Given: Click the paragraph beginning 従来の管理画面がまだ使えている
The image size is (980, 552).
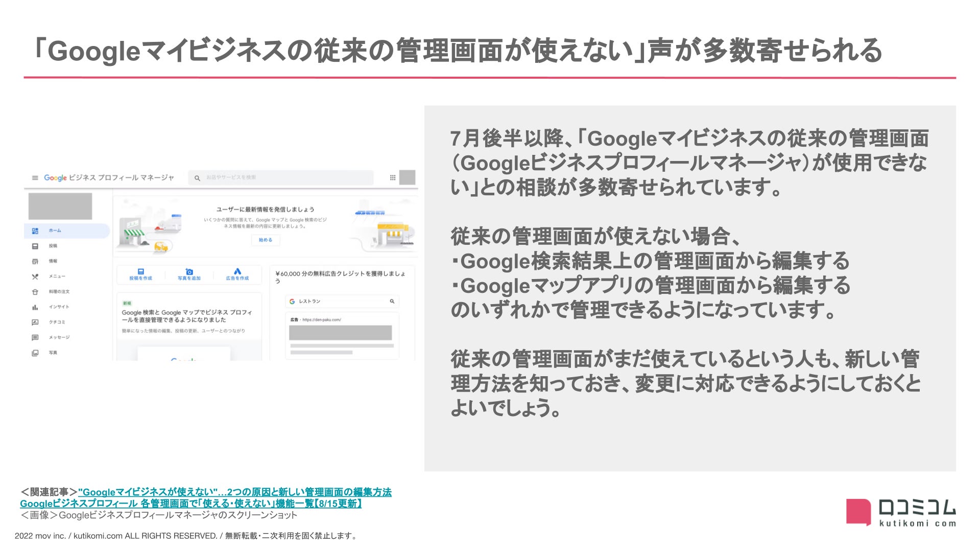Looking at the screenshot, I should click(685, 384).
